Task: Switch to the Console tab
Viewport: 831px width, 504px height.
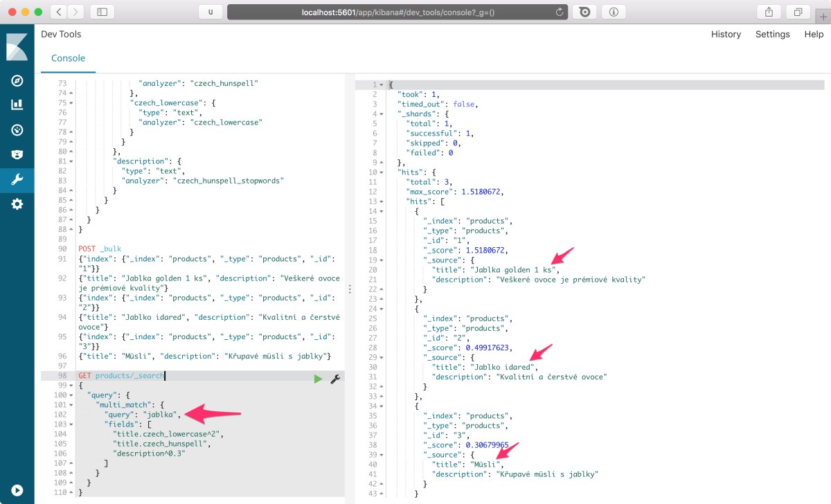Action: (68, 58)
